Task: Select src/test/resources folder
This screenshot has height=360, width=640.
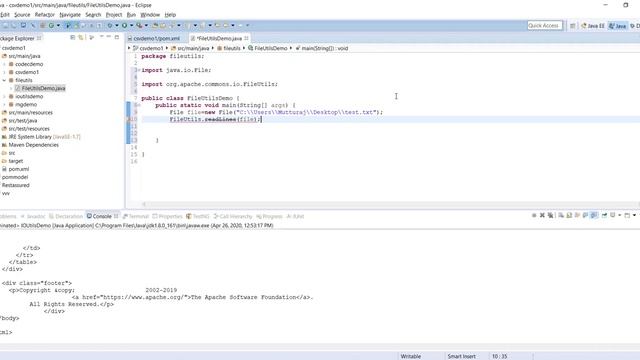Action: click(x=26, y=129)
